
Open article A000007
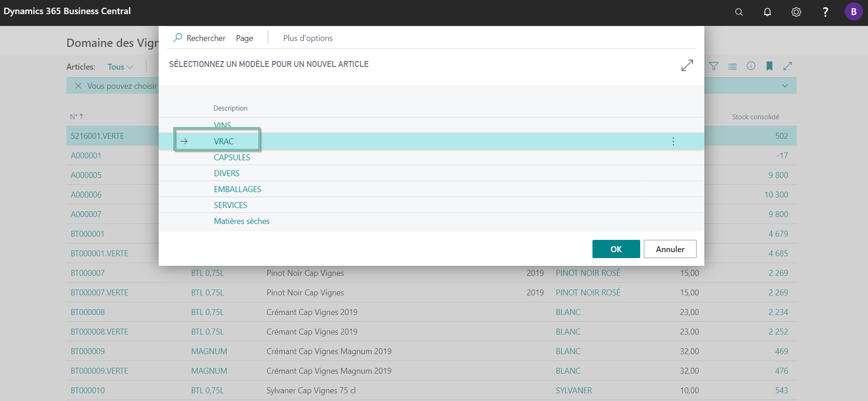[86, 214]
